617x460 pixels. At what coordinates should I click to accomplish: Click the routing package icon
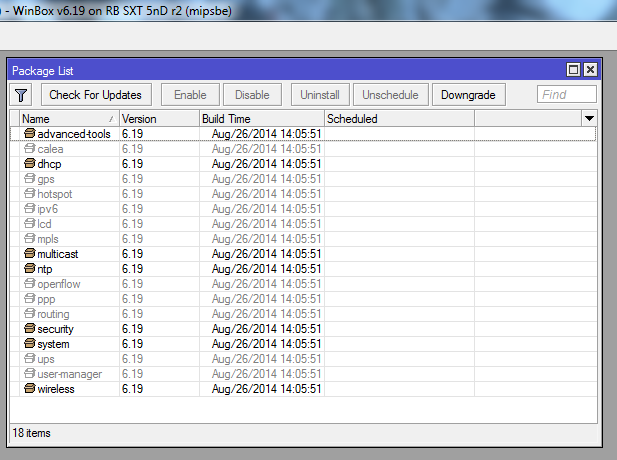30,313
